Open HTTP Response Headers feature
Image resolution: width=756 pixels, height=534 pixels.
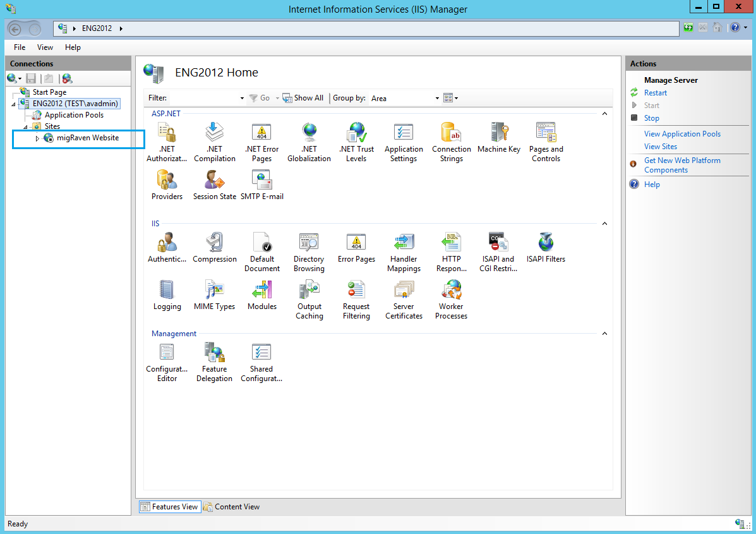452,252
